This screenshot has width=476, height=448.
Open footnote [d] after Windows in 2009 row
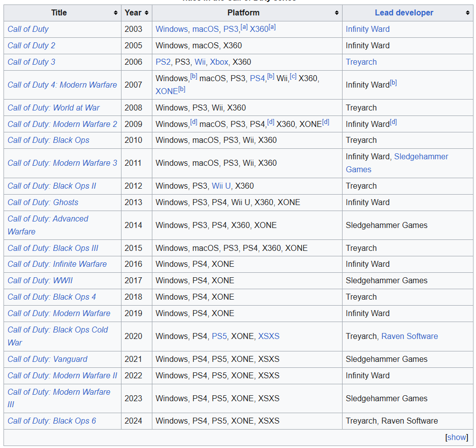(x=194, y=122)
